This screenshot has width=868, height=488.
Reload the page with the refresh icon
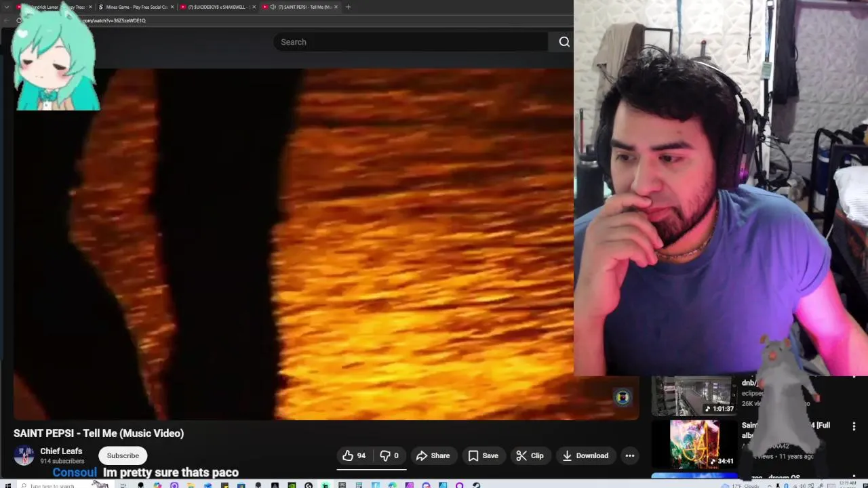point(18,20)
